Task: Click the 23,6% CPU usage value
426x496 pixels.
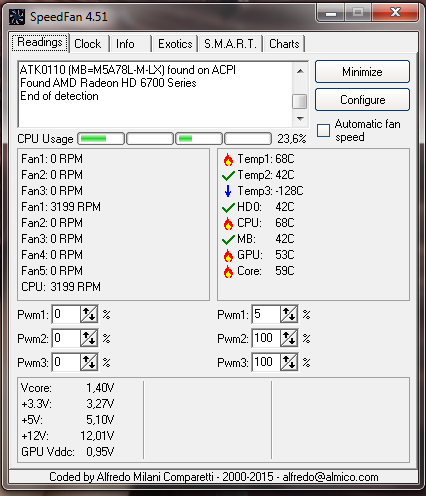Action: (292, 139)
